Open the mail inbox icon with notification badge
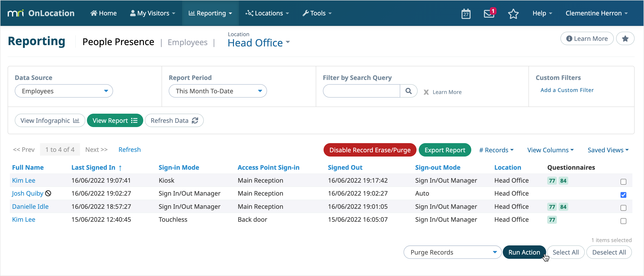The width and height of the screenshot is (644, 276). click(x=490, y=13)
